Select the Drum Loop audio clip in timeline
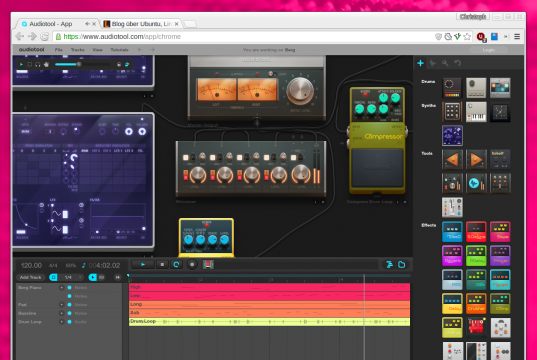537x360 pixels. 269,322
